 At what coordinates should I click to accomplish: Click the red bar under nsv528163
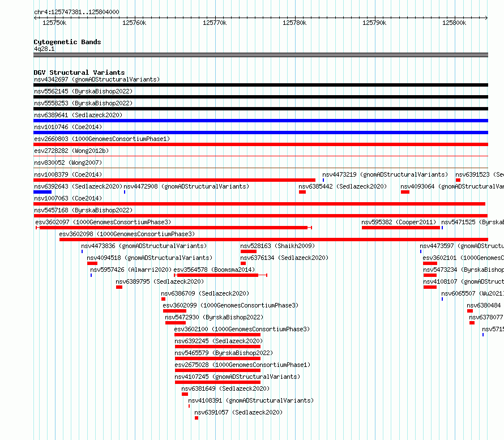(249, 251)
